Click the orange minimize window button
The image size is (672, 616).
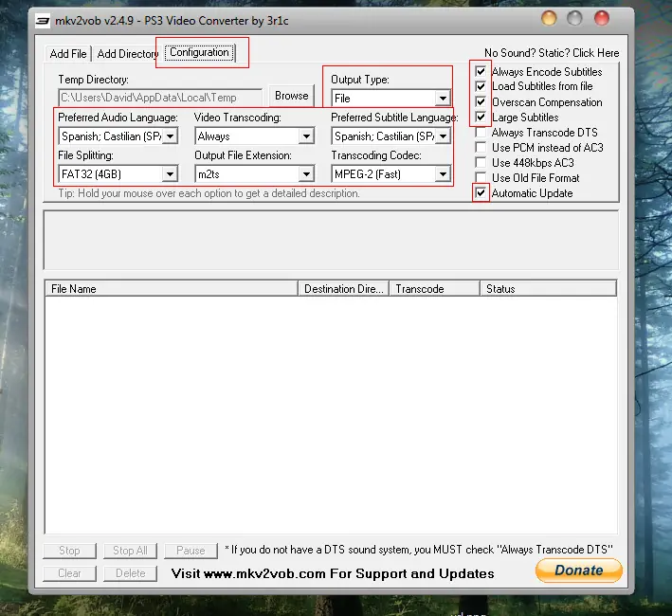(x=549, y=18)
